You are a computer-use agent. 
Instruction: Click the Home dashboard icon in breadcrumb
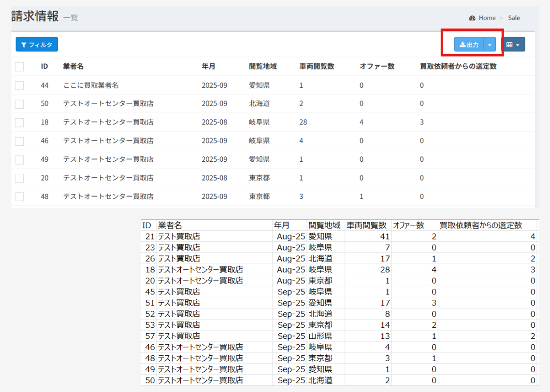point(472,18)
